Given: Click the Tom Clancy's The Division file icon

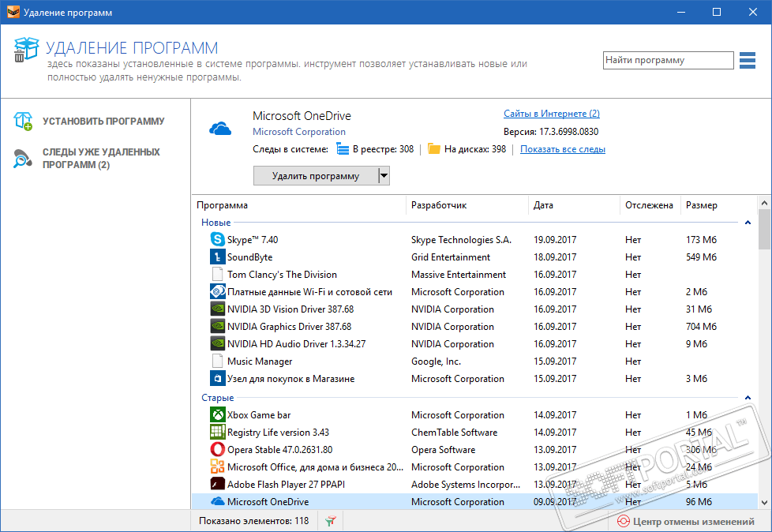Looking at the screenshot, I should [218, 274].
